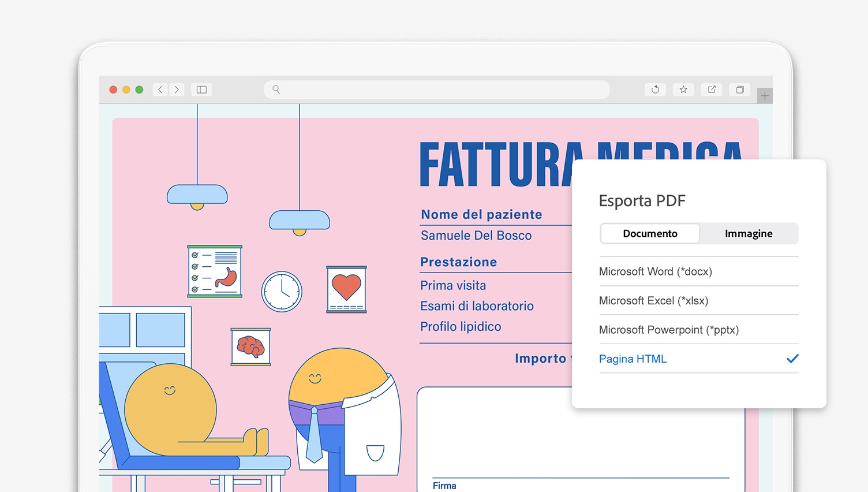Click the search magnifier in the address bar
The width and height of the screenshot is (868, 492).
coord(275,90)
